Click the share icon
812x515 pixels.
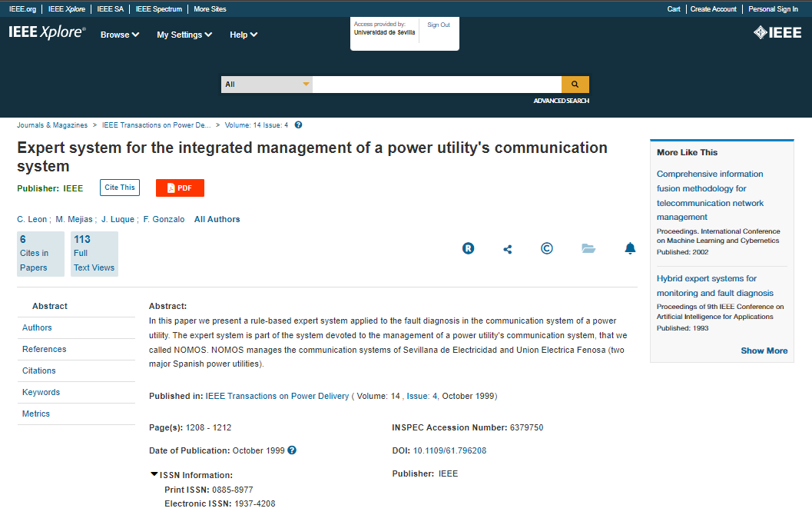coord(507,249)
